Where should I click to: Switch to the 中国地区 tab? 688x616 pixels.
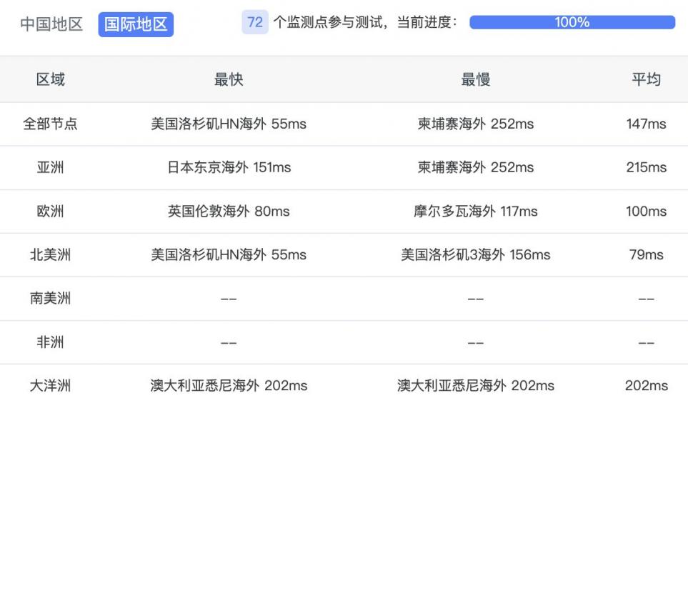coord(51,24)
